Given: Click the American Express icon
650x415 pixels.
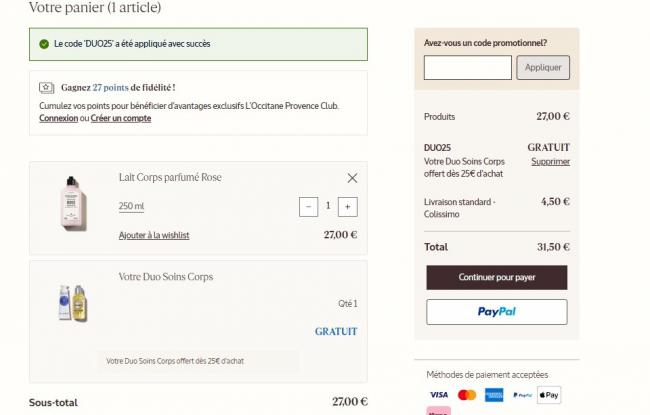Looking at the screenshot, I should [494, 395].
